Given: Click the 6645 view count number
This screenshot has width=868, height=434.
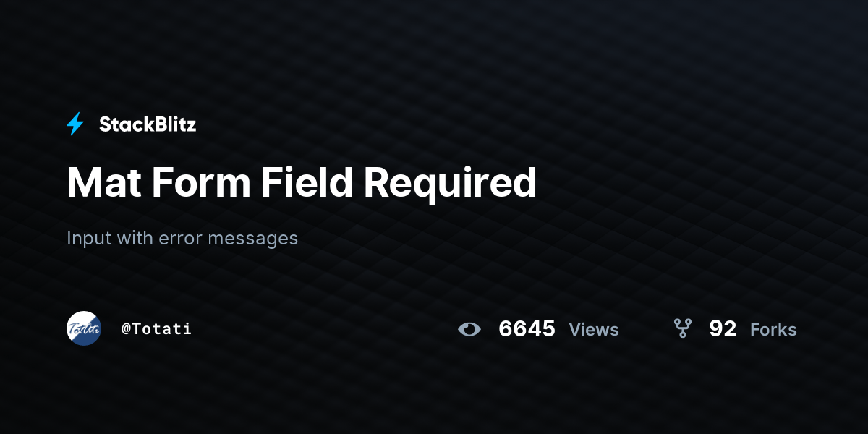Looking at the screenshot, I should pyautogui.click(x=527, y=329).
